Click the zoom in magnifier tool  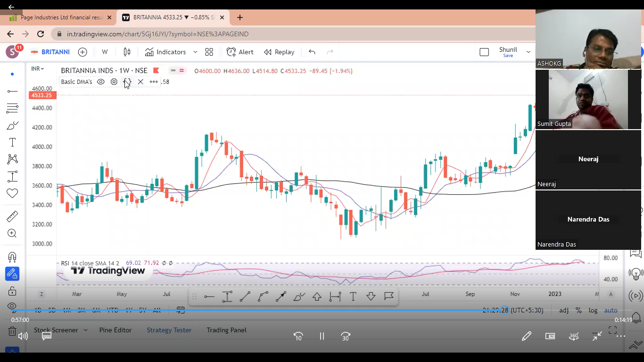coord(12,233)
